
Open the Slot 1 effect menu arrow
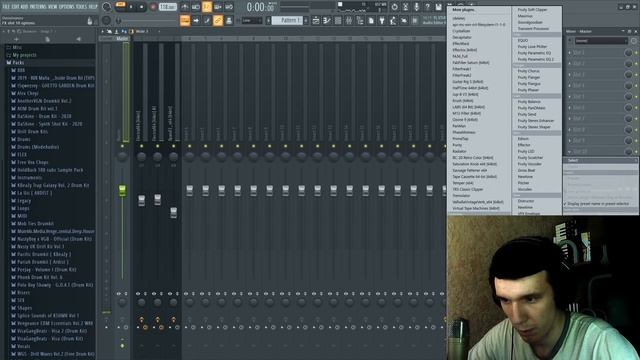point(570,53)
